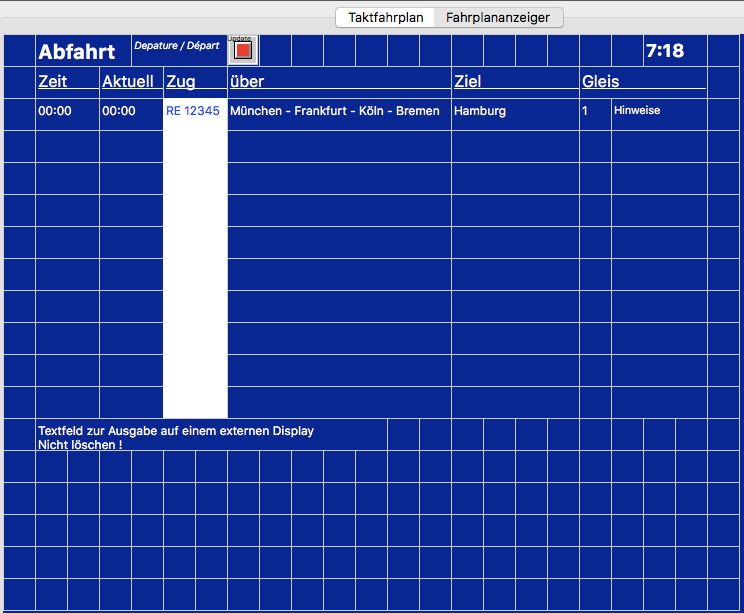Click the Gleis value 1 cell

pos(586,111)
